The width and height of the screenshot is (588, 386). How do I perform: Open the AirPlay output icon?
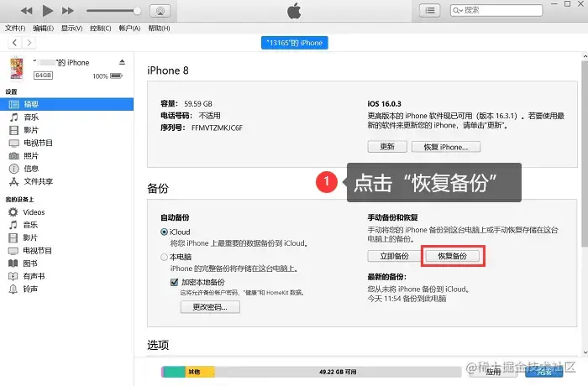point(160,11)
